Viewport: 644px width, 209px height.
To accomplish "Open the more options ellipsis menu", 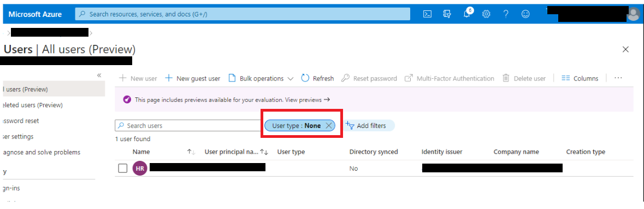I will tap(618, 78).
